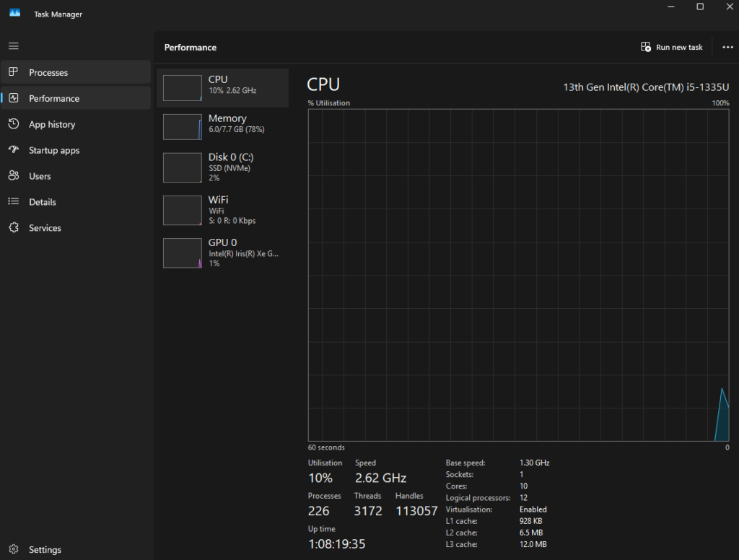Screen dimensions: 739x560
Task: Select the CPU mini graph thumbnail
Action: 183,87
